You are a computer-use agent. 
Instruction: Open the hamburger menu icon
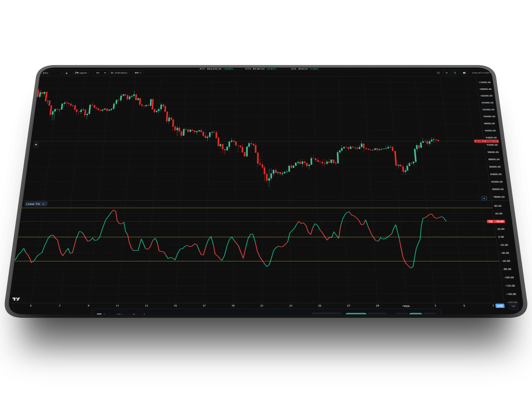pos(447,73)
